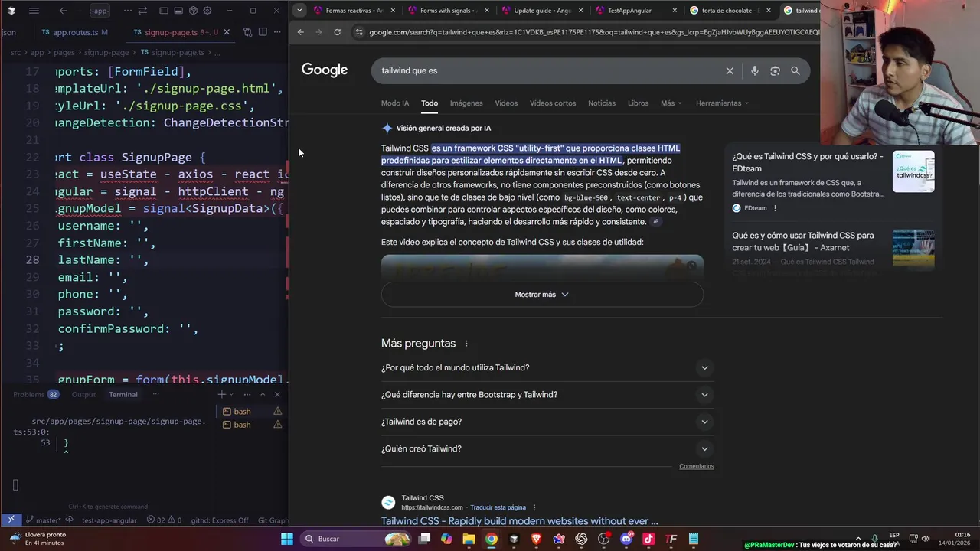The height and width of the screenshot is (551, 980).
Task: Expand AI overview with 'Mostrar más'
Action: tap(542, 295)
